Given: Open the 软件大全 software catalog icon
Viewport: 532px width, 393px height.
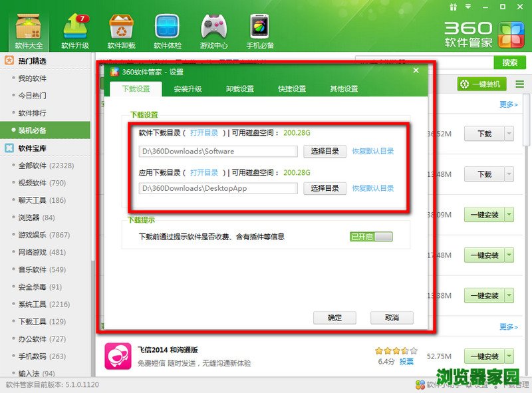Looking at the screenshot, I should click(x=29, y=29).
